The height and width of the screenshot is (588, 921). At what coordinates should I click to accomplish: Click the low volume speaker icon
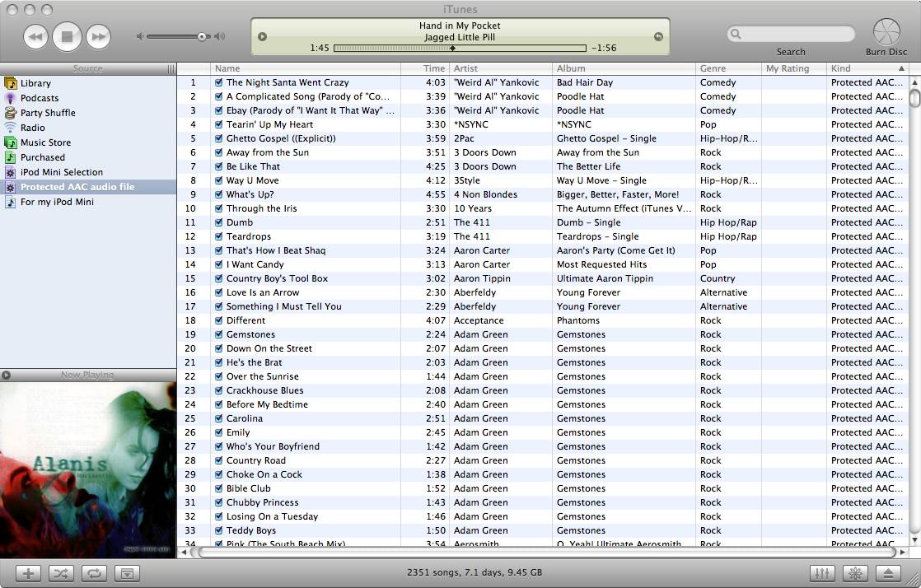pos(140,36)
